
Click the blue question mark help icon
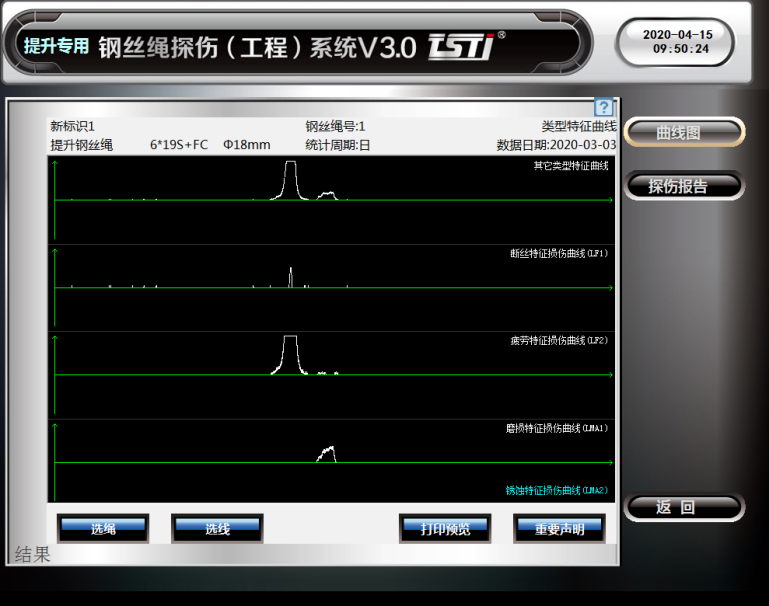(x=603, y=108)
